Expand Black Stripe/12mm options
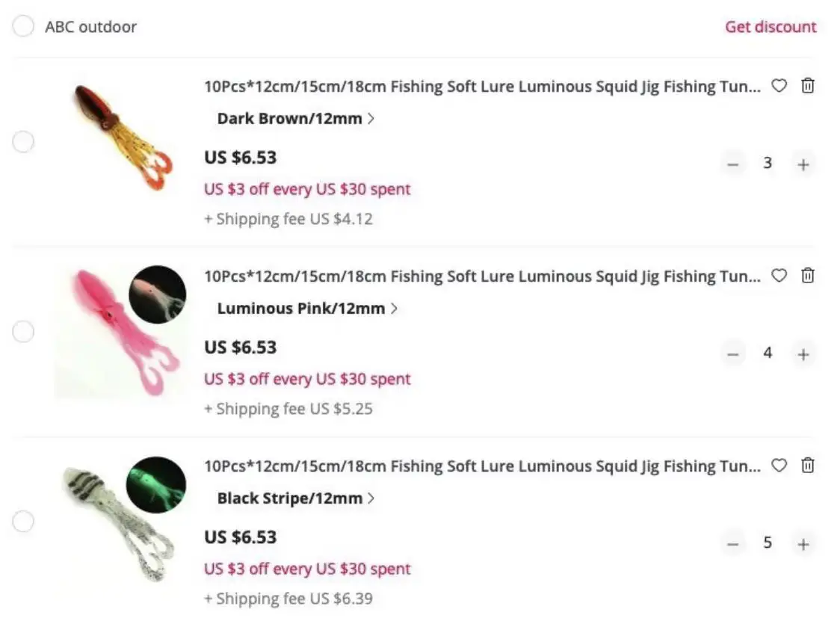 [x=296, y=498]
